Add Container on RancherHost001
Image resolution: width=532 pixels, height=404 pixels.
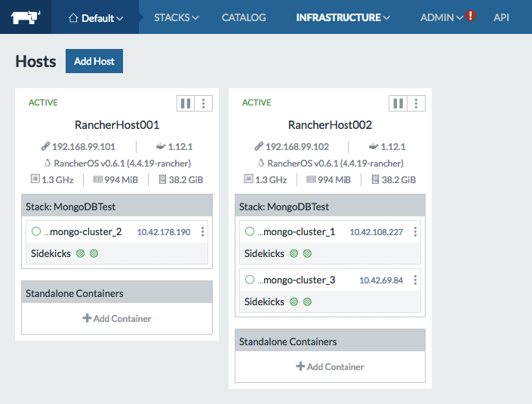coord(117,318)
